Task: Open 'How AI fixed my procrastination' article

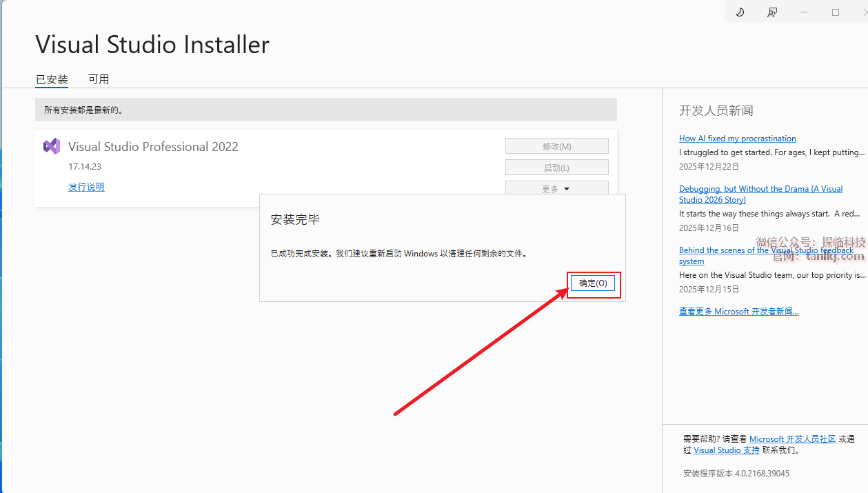Action: click(x=738, y=139)
